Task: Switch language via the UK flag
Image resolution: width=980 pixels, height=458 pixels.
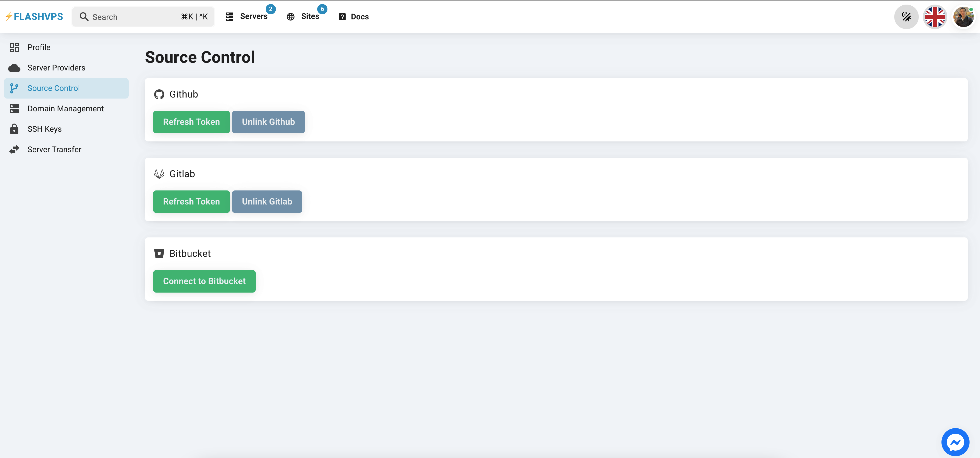Action: tap(935, 16)
